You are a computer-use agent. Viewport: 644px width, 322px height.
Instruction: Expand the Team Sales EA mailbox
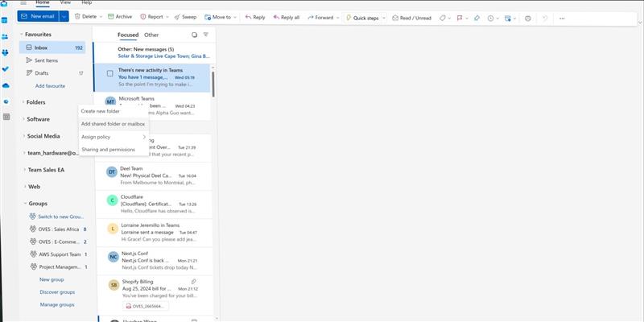pyautogui.click(x=24, y=170)
